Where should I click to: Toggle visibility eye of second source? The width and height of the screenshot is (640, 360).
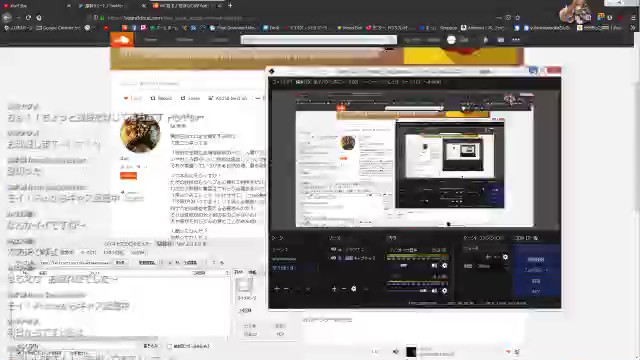(x=333, y=258)
